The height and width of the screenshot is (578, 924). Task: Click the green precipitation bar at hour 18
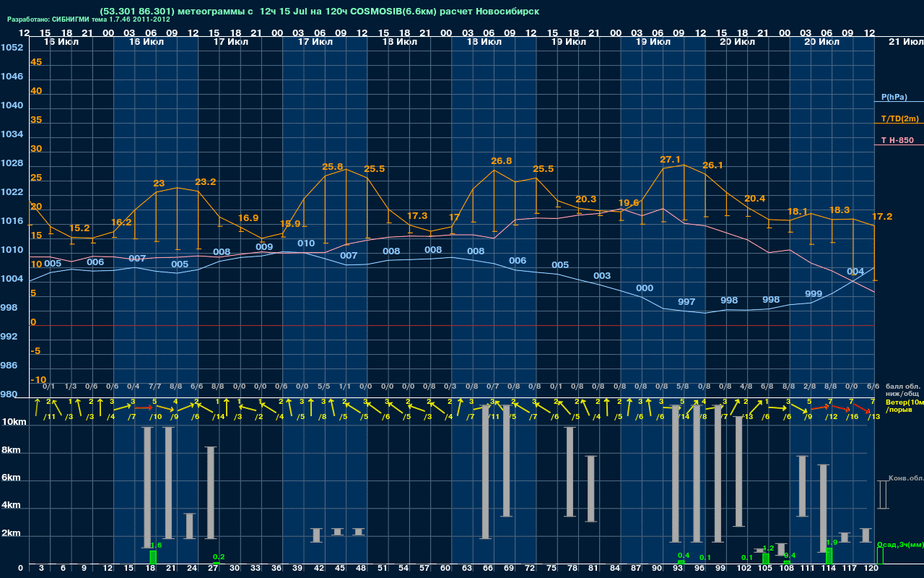point(153,557)
